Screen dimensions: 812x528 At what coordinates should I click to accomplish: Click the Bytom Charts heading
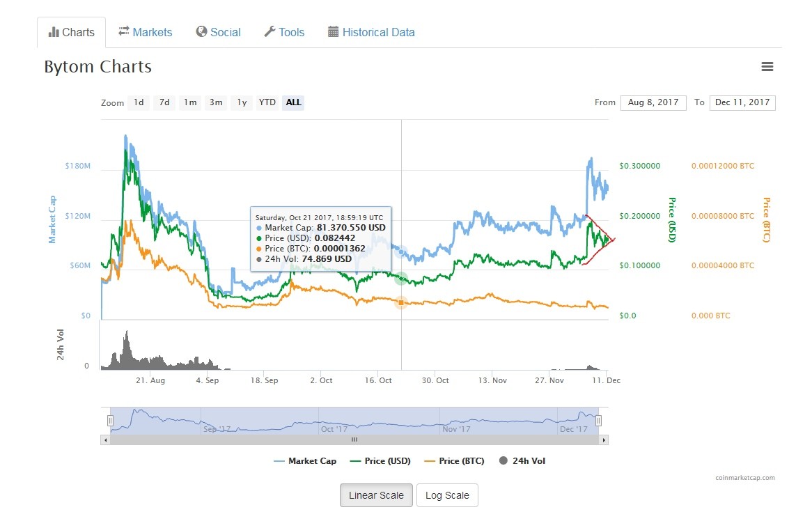(98, 67)
